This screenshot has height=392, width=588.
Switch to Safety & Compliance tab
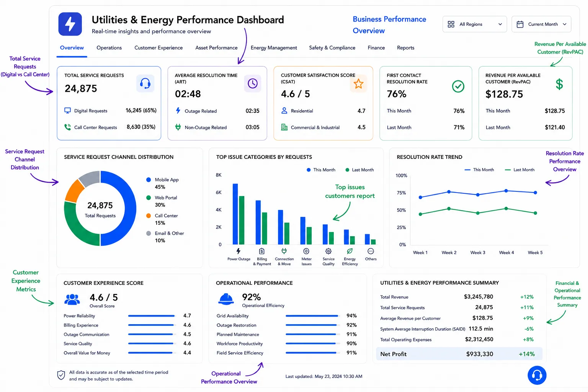click(332, 48)
